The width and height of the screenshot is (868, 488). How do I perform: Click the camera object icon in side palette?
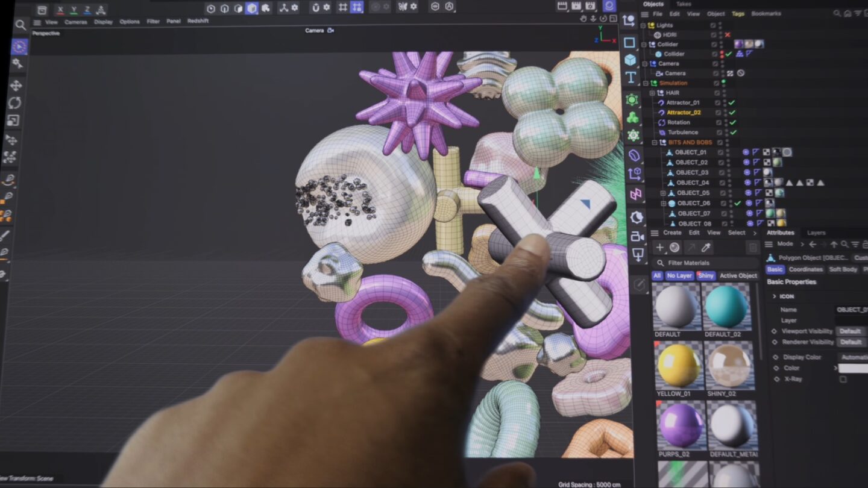637,236
